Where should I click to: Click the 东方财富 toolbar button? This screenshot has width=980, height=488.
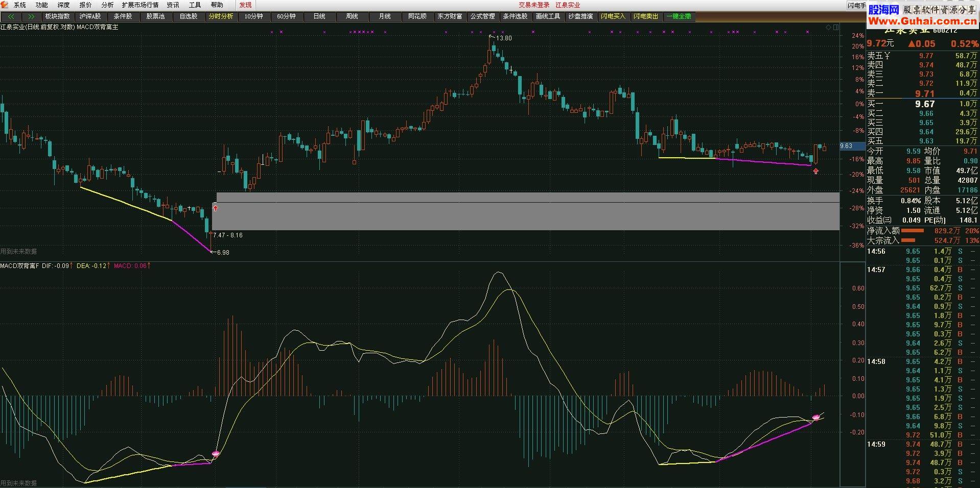coord(450,16)
